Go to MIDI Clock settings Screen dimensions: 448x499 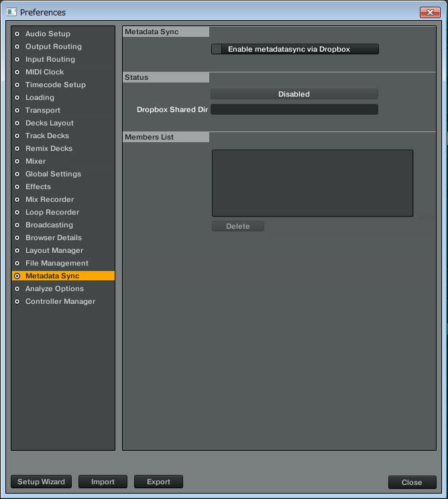pyautogui.click(x=63, y=72)
